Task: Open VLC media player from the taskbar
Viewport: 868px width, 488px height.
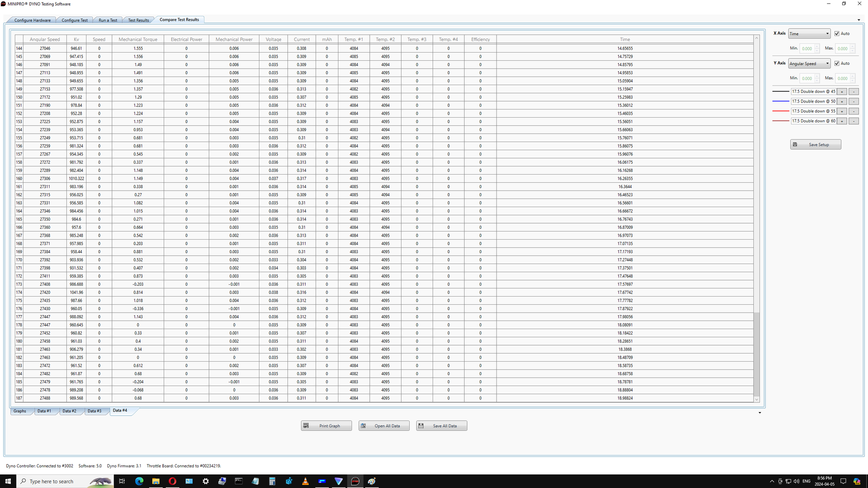Action: coord(305,481)
